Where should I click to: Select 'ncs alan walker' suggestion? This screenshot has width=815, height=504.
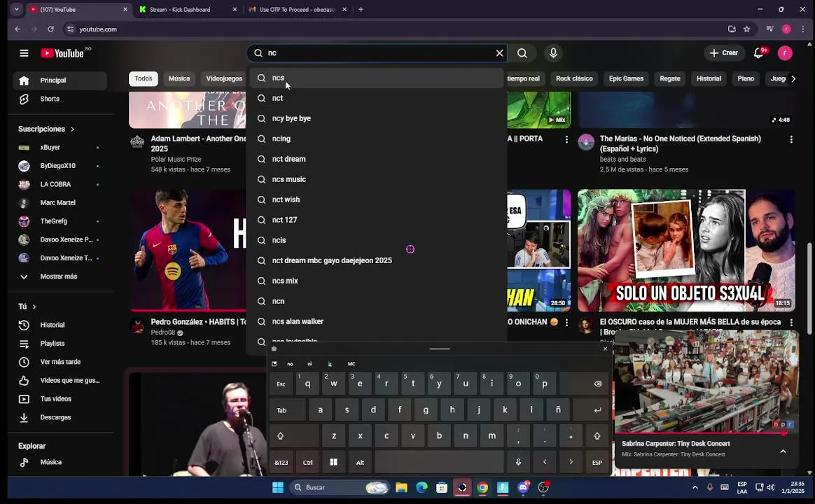(377, 321)
